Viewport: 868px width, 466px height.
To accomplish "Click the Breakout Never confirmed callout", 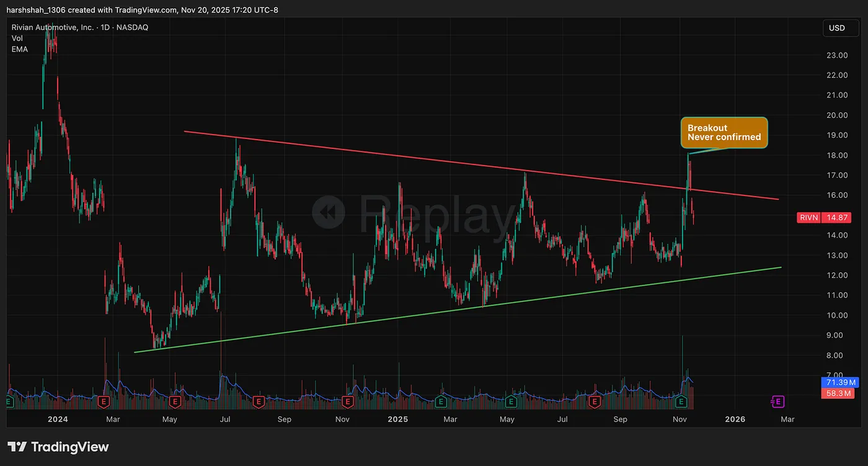I will click(x=724, y=133).
